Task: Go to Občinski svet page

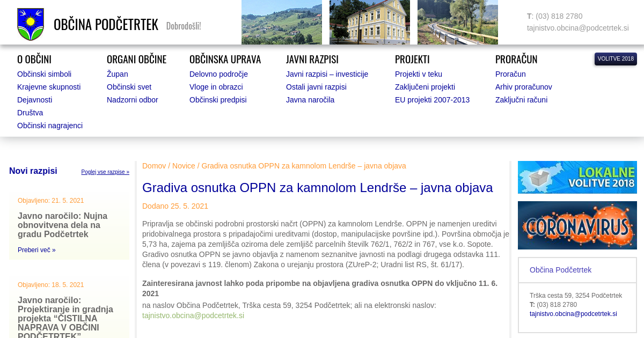Action: 129,87
